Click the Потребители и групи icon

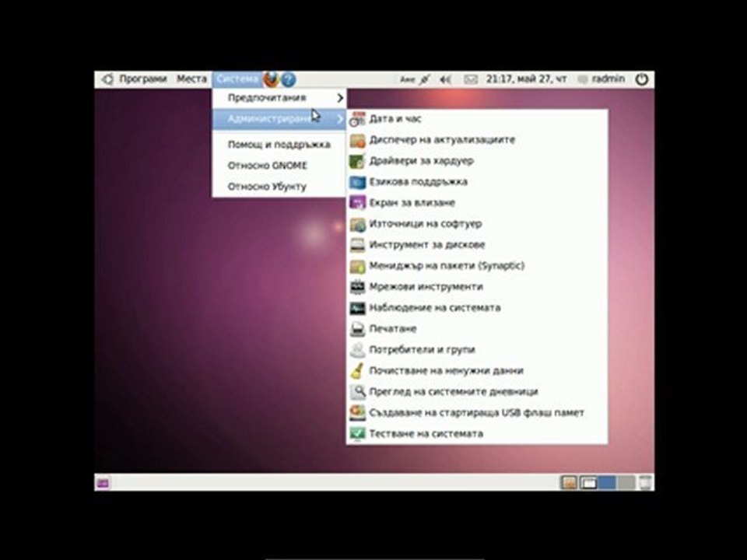(x=357, y=349)
